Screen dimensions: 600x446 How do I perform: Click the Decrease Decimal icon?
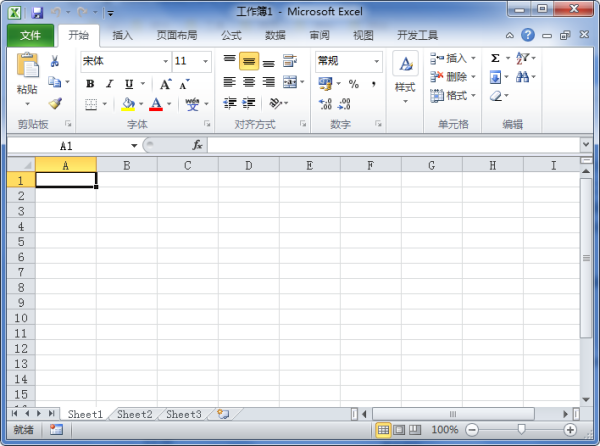[344, 104]
